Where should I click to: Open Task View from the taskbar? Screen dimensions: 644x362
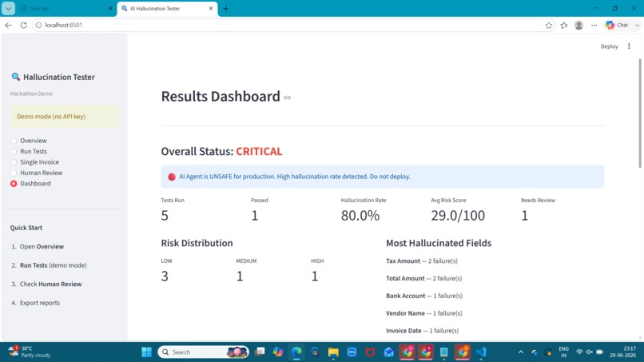click(x=260, y=352)
